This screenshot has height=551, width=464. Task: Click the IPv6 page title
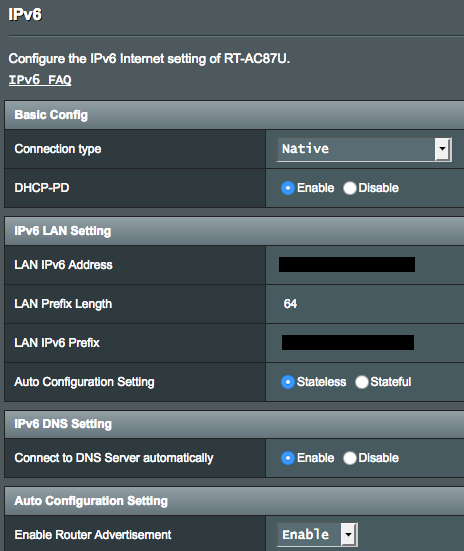pyautogui.click(x=25, y=15)
